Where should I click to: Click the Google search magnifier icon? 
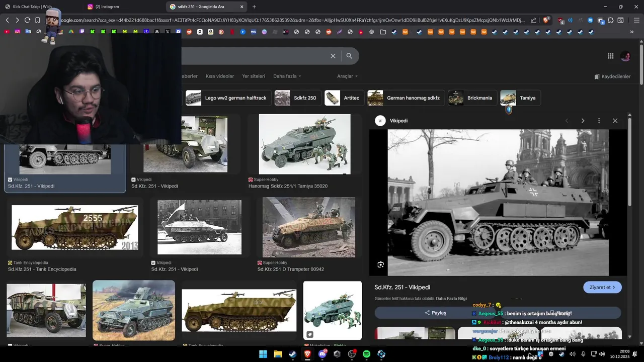click(x=349, y=56)
